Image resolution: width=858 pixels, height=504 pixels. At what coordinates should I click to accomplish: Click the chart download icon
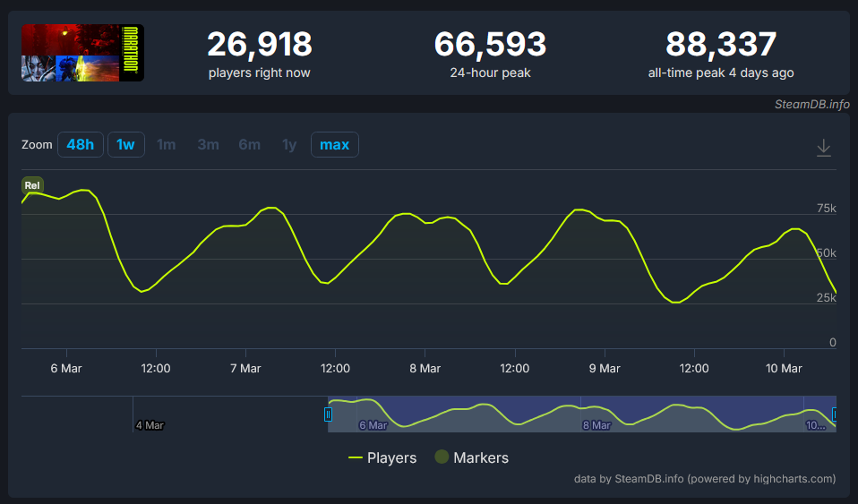point(824,148)
